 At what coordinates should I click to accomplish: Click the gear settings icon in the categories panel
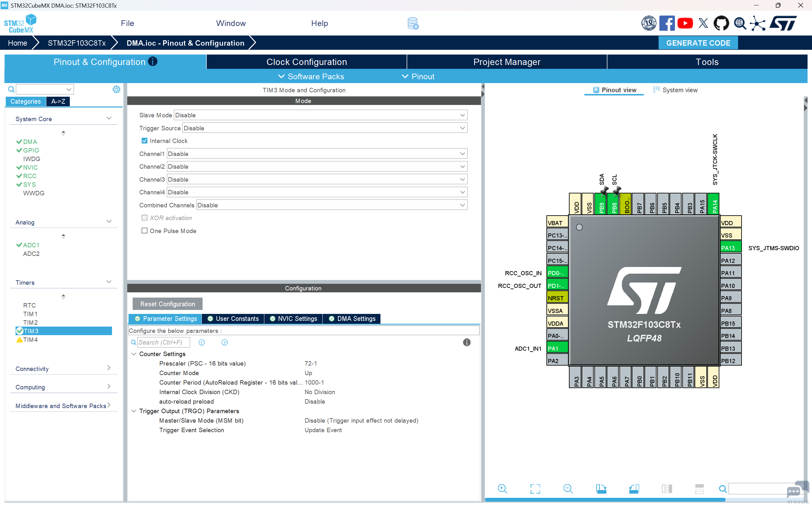click(116, 89)
